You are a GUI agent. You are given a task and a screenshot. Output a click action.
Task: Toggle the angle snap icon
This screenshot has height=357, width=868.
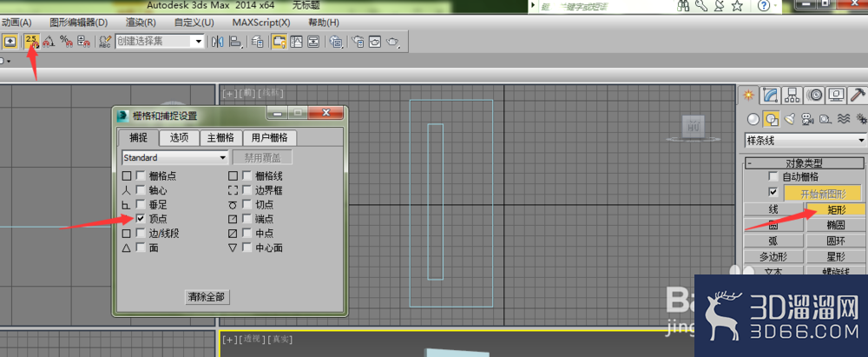(x=49, y=42)
